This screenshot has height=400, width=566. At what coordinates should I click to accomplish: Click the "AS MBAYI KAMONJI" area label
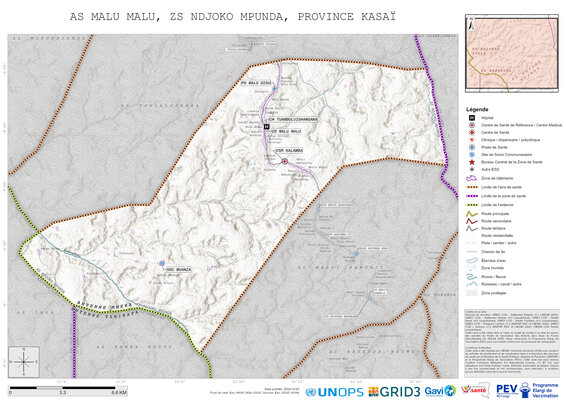click(x=340, y=268)
